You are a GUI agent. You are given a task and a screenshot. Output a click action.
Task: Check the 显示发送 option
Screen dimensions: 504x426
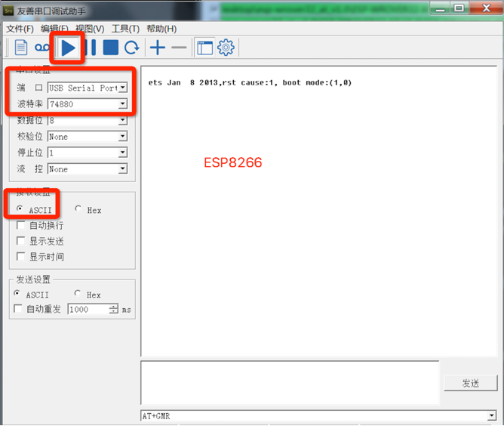click(x=20, y=241)
